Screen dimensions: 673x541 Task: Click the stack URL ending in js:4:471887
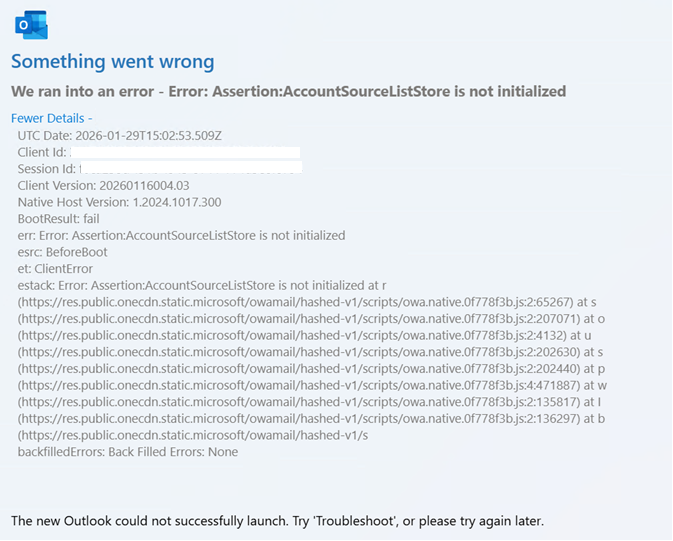299,386
